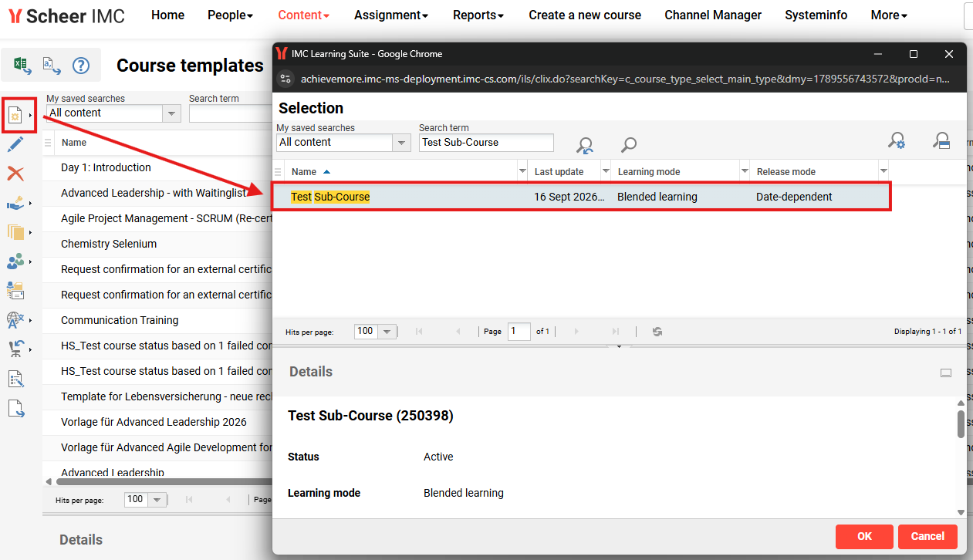The width and height of the screenshot is (973, 560).
Task: Click the globe translation icon
Action: tap(15, 320)
